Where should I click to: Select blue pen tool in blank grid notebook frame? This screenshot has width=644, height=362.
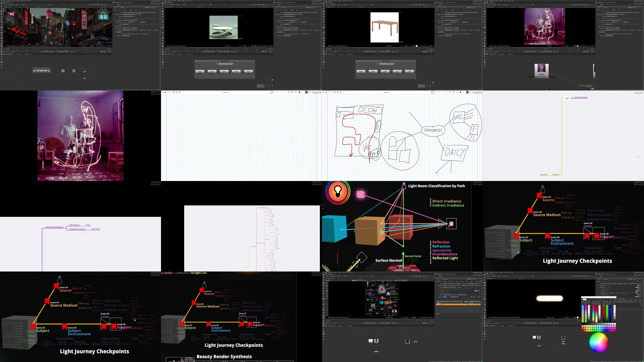pyautogui.click(x=307, y=92)
